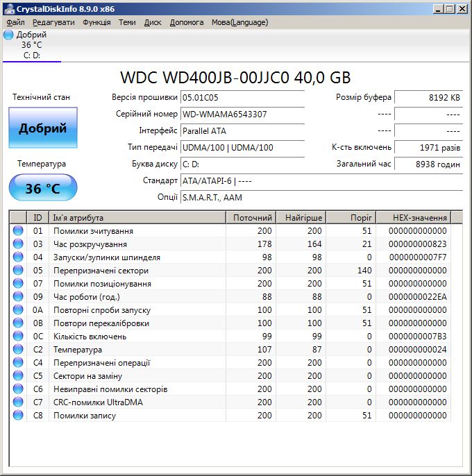Screen dimensions: 472x476
Task: Click the Поріг column header
Action: coord(351,218)
